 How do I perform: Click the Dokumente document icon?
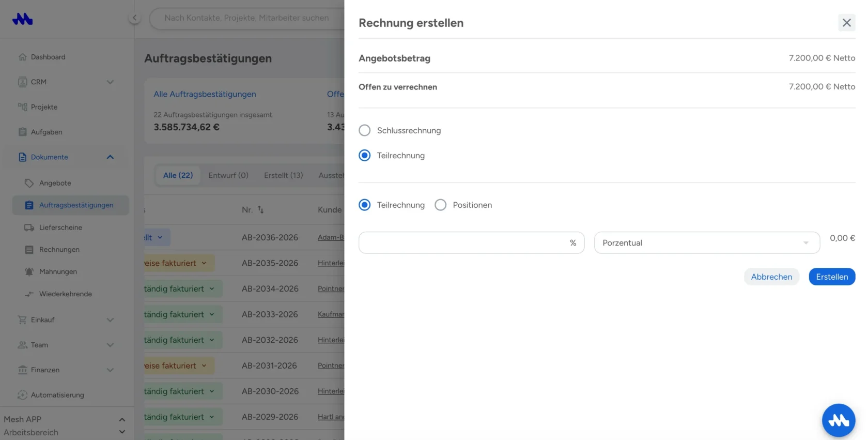22,157
